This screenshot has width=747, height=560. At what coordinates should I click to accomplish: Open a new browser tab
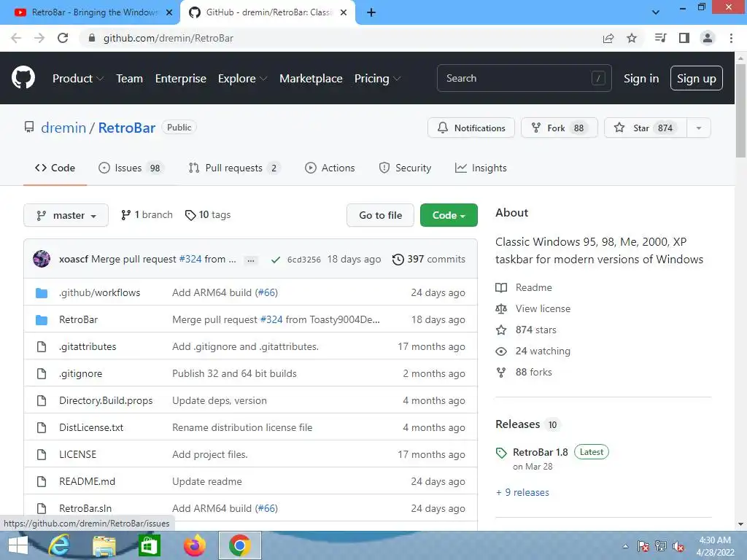point(371,12)
